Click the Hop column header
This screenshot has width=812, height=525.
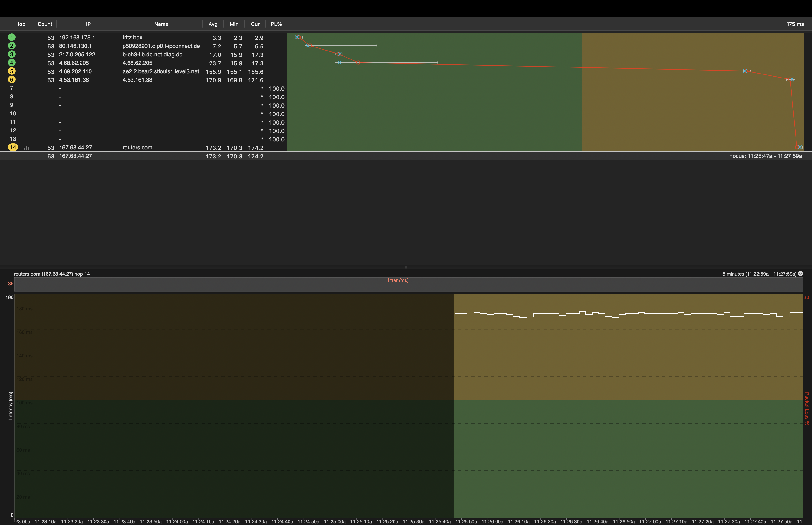pos(20,24)
